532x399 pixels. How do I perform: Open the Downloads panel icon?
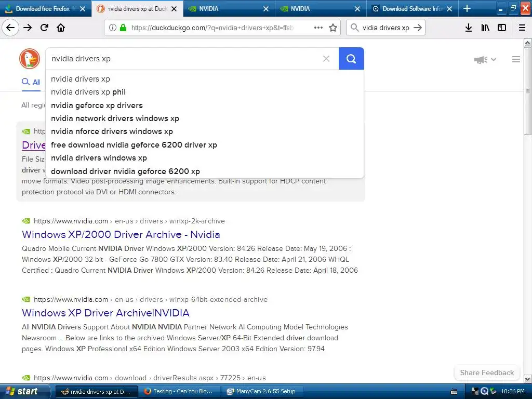click(x=469, y=28)
